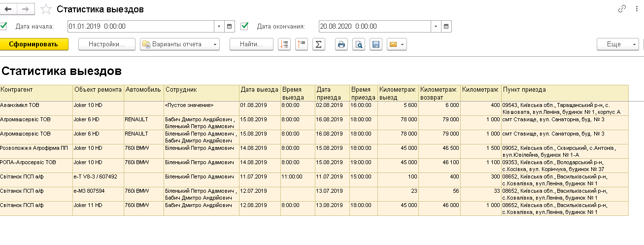Click the back navigation arrow

8,9
